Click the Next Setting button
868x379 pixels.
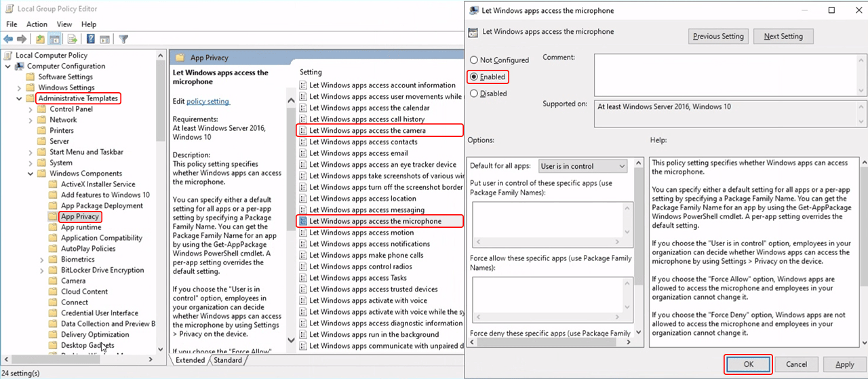(x=783, y=37)
